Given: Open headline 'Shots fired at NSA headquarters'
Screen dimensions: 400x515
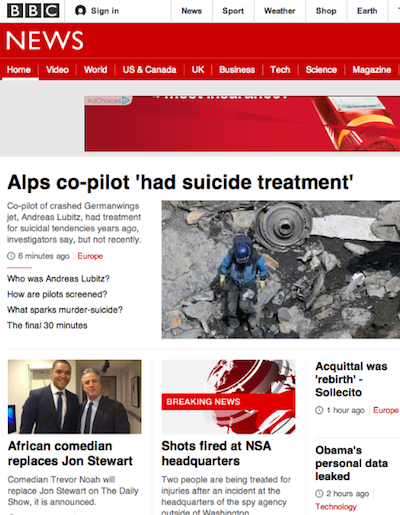Looking at the screenshot, I should [x=216, y=453].
